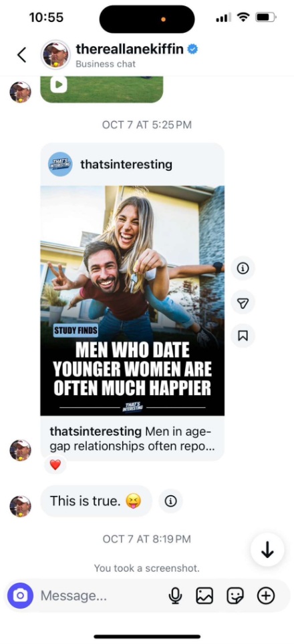Tap info icon next to 'This is true.'
Viewport: 294px width, 644px height.
(170, 501)
